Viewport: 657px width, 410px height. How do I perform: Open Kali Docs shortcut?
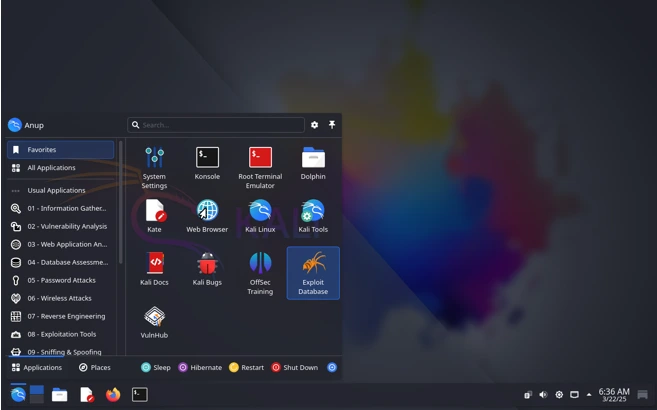154,269
